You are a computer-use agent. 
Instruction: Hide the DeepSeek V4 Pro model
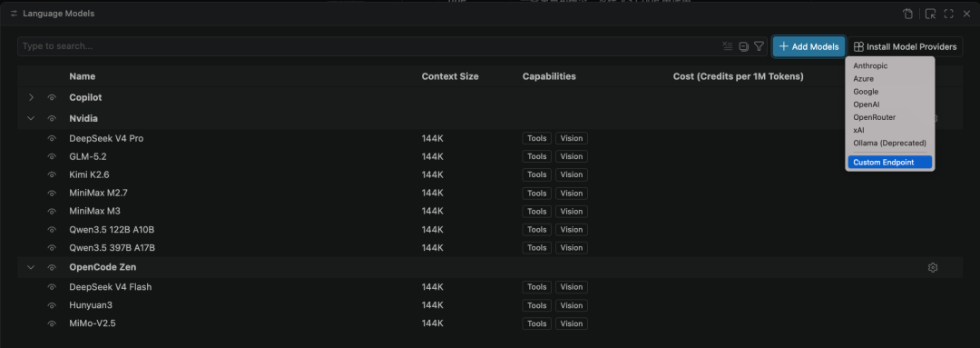tap(52, 138)
